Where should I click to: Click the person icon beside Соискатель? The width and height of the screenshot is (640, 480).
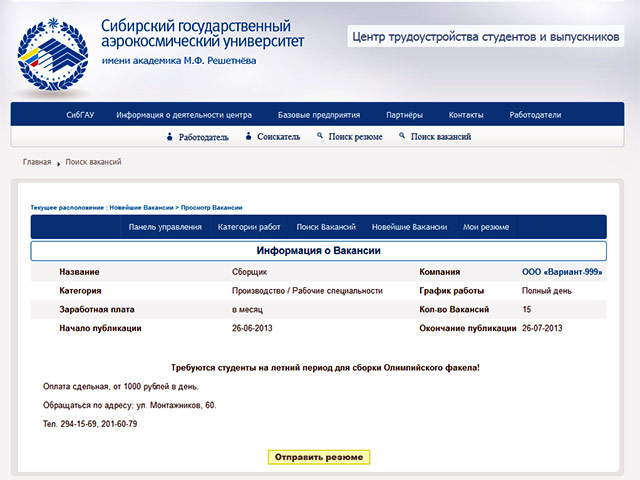click(248, 137)
